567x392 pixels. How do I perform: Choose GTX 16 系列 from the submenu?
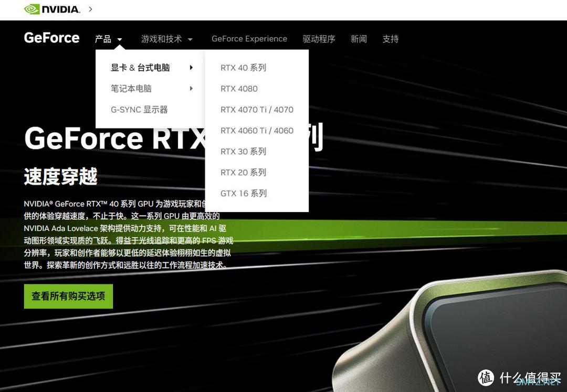[244, 193]
